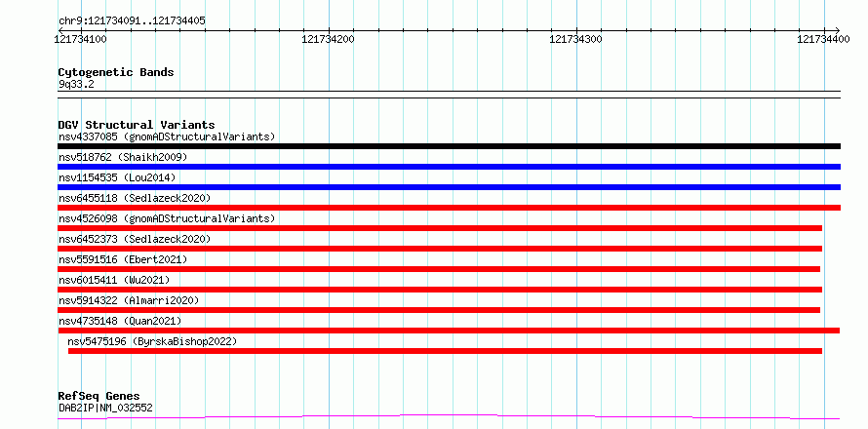Screen dimensions: 868x429
Task: Open variant nsv518762 (Shaikh2009) label
Action: (x=123, y=157)
